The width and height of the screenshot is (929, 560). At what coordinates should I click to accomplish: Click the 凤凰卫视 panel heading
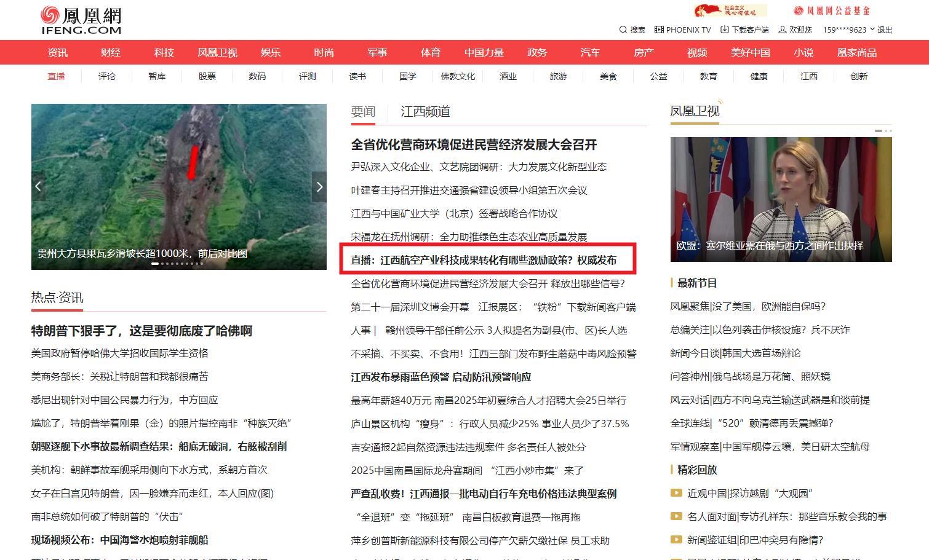[x=695, y=111]
